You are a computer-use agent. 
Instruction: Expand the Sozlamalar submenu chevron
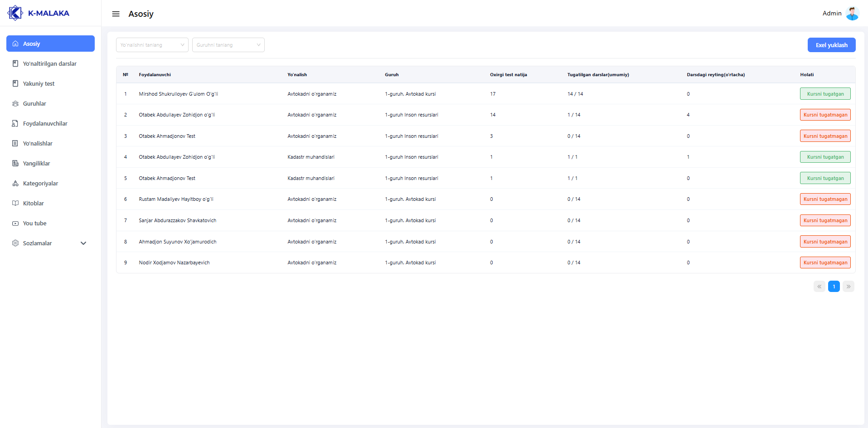(x=83, y=243)
